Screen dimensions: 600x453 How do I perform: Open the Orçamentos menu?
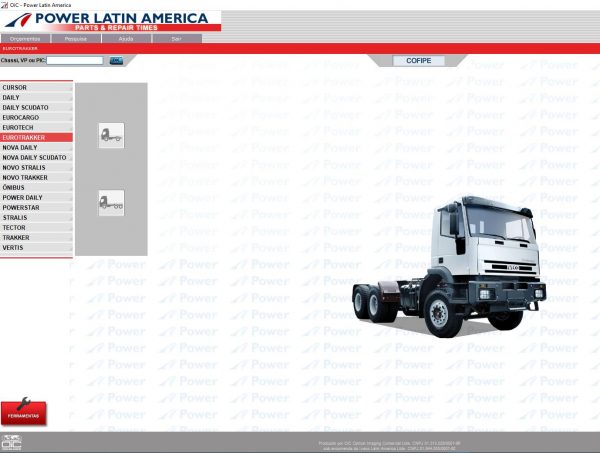point(25,39)
